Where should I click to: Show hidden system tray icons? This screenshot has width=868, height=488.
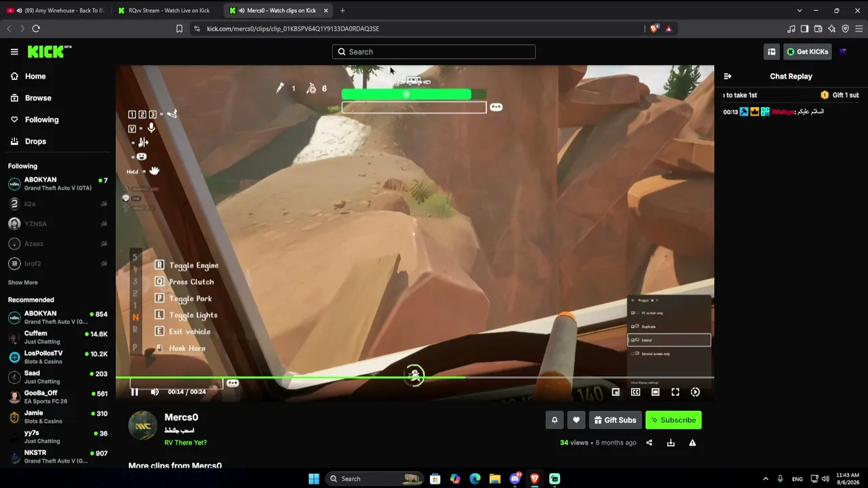(766, 479)
